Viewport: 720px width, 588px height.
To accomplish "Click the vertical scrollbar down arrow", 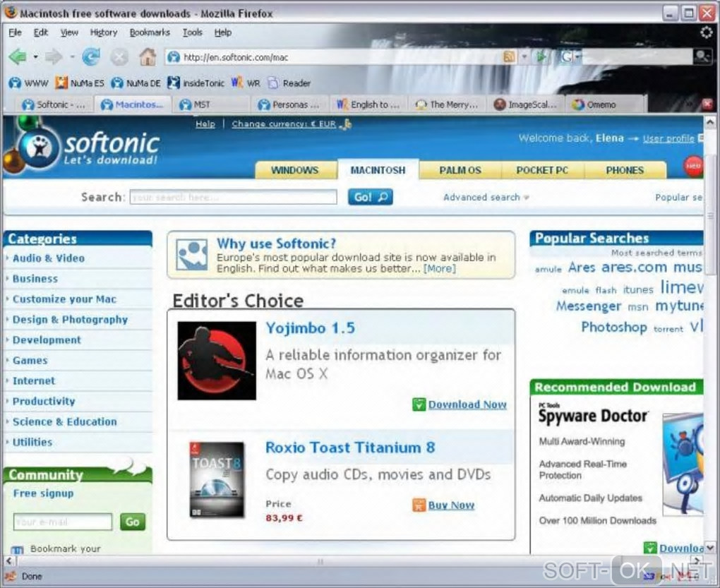I will (710, 547).
